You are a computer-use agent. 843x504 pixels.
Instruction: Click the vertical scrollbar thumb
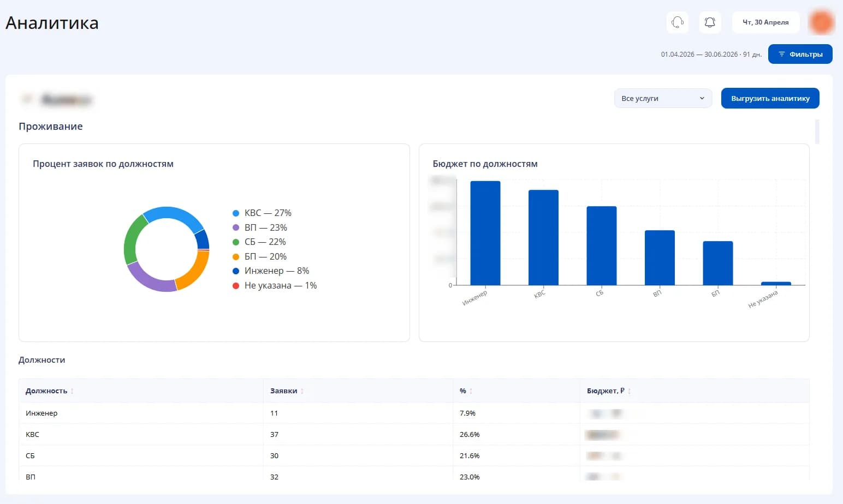tap(817, 131)
